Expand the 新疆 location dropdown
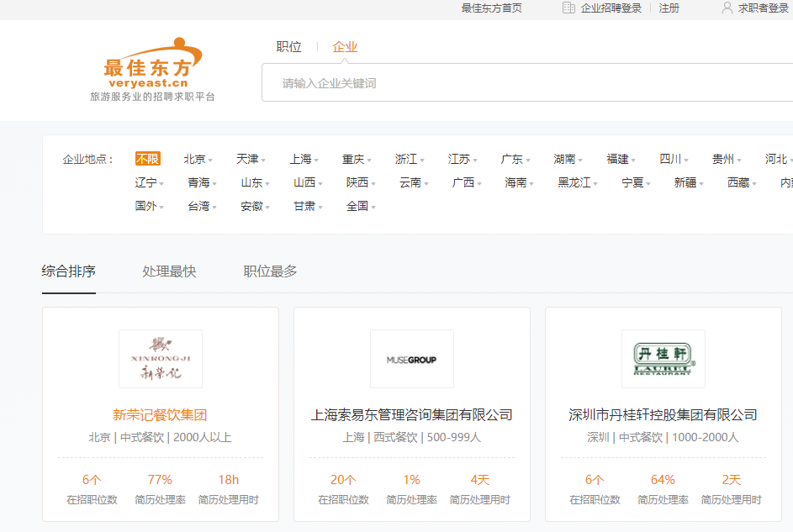The width and height of the screenshot is (793, 532). click(689, 182)
